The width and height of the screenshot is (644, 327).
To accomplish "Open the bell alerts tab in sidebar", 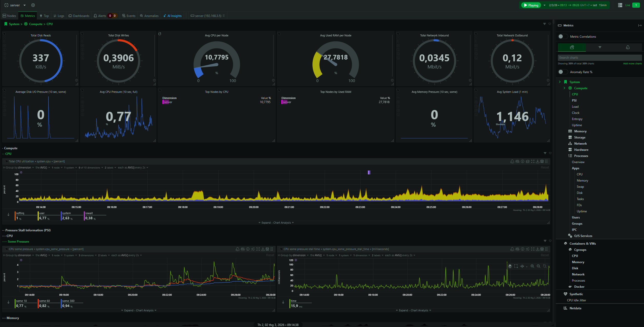I will pyautogui.click(x=628, y=47).
